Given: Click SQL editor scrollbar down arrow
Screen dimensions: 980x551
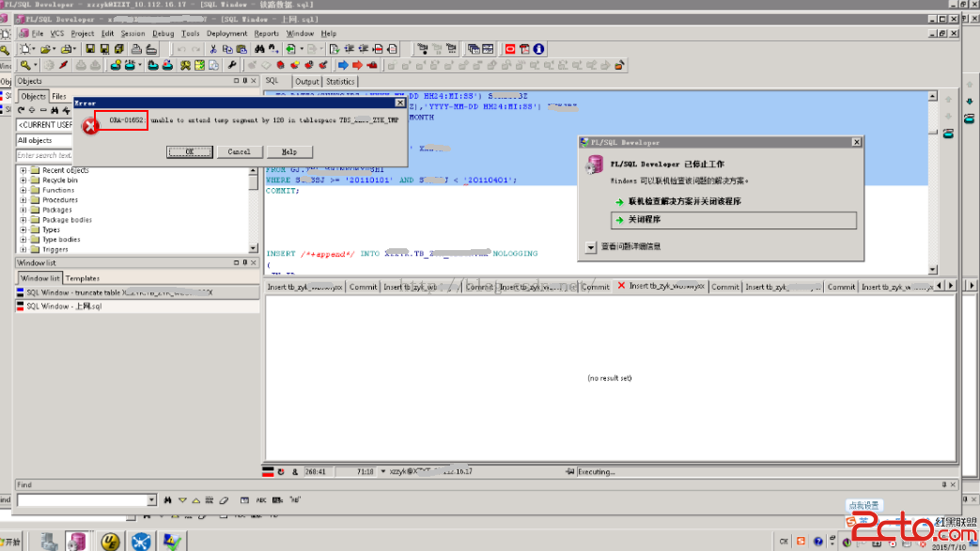Looking at the screenshot, I should (932, 270).
